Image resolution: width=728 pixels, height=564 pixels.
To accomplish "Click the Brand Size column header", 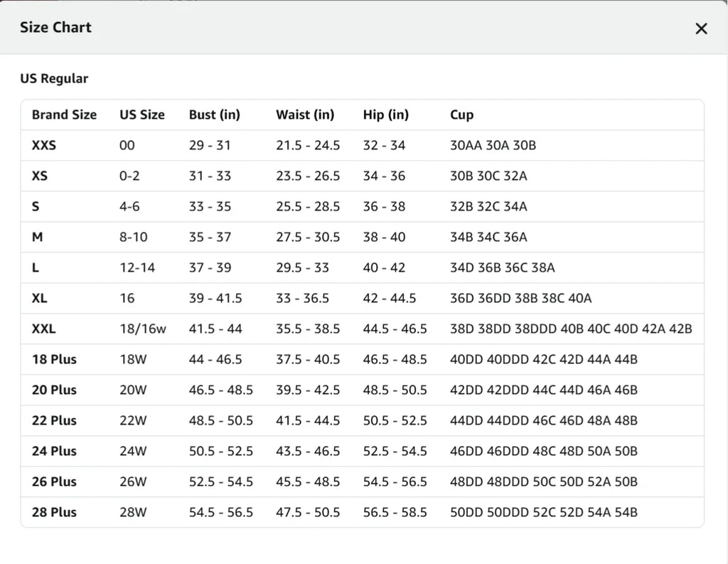I will pos(64,115).
